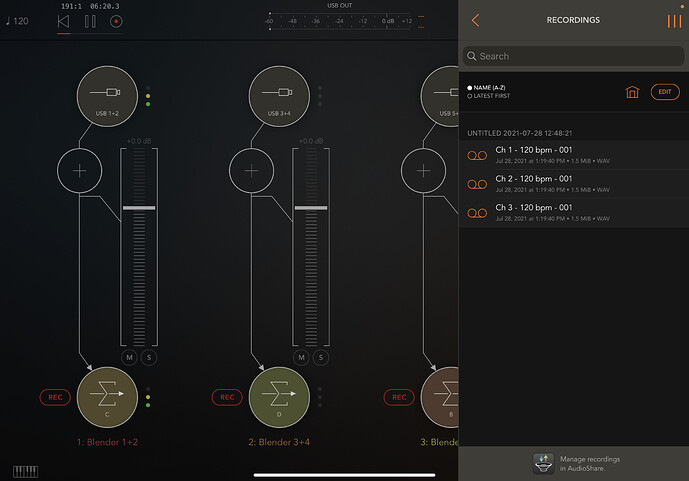The height and width of the screenshot is (481, 689).
Task: Click the Blender 1+2 volume fader handle
Action: click(x=139, y=208)
